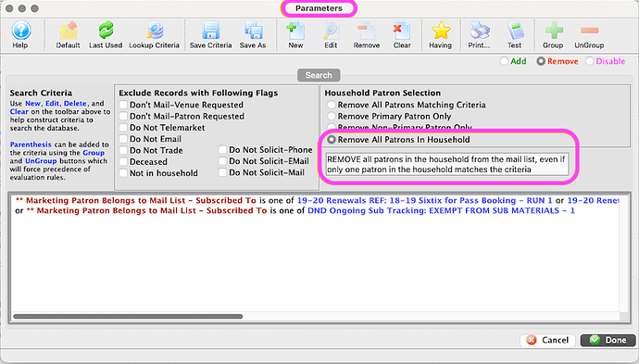The image size is (639, 364).
Task: Click the Done button
Action: [x=608, y=340]
